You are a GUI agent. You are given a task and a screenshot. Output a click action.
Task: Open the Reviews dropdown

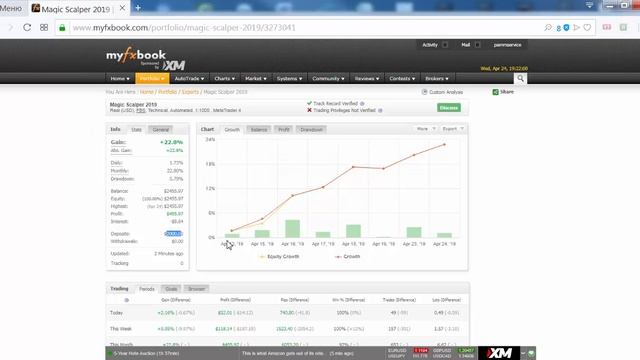pyautogui.click(x=367, y=78)
